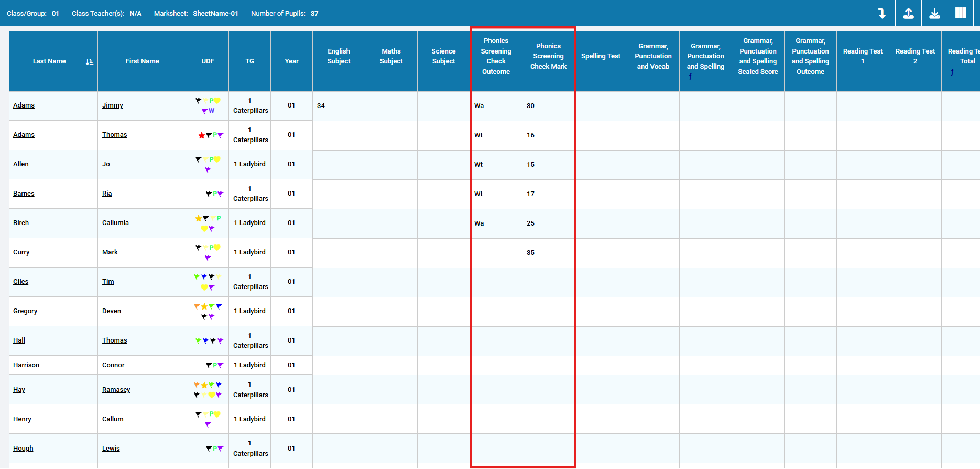The height and width of the screenshot is (469, 980).
Task: Click the turn-down arrow icon in top toolbar
Action: 882,13
